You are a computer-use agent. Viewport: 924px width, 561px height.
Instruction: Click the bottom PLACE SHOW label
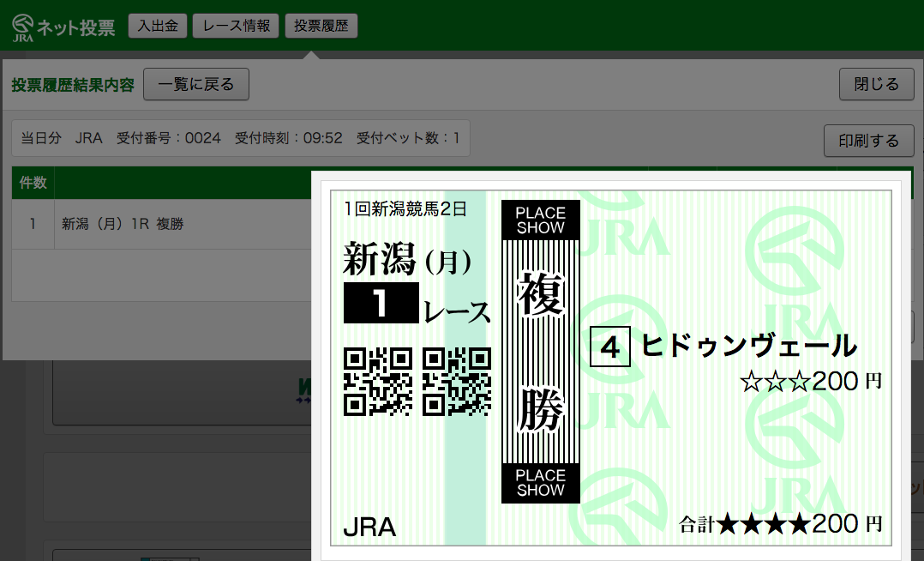coord(540,483)
